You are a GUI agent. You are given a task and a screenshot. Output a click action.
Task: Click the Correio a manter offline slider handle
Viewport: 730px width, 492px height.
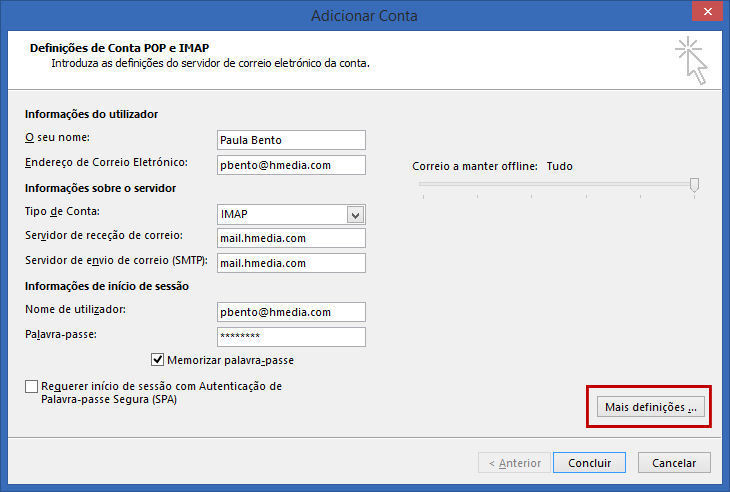(694, 185)
